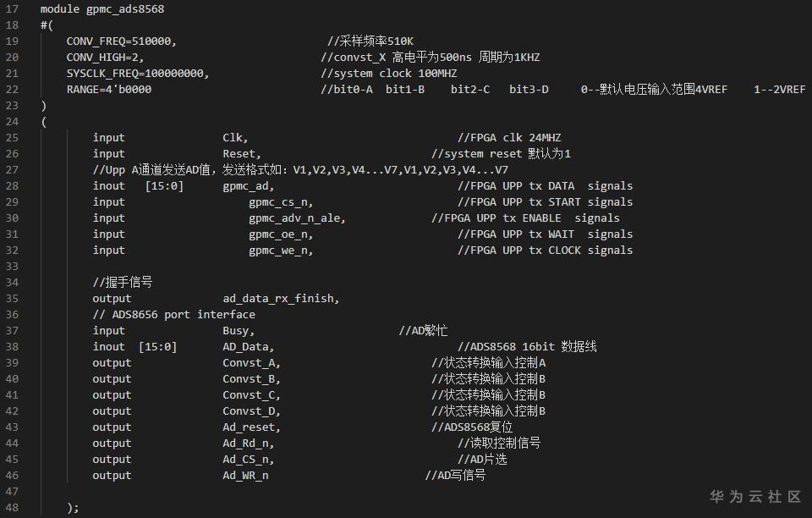This screenshot has width=812, height=518.
Task: Click the gpmc_cs_n signal name
Action: tap(280, 202)
